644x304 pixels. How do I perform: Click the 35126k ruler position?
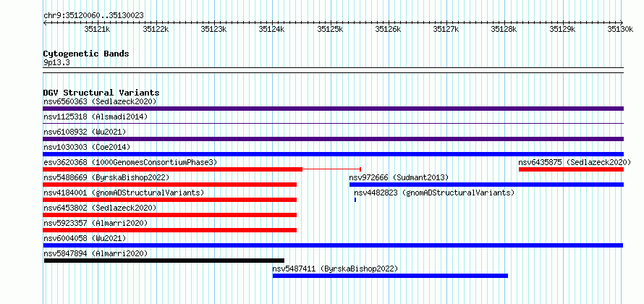coord(388,29)
